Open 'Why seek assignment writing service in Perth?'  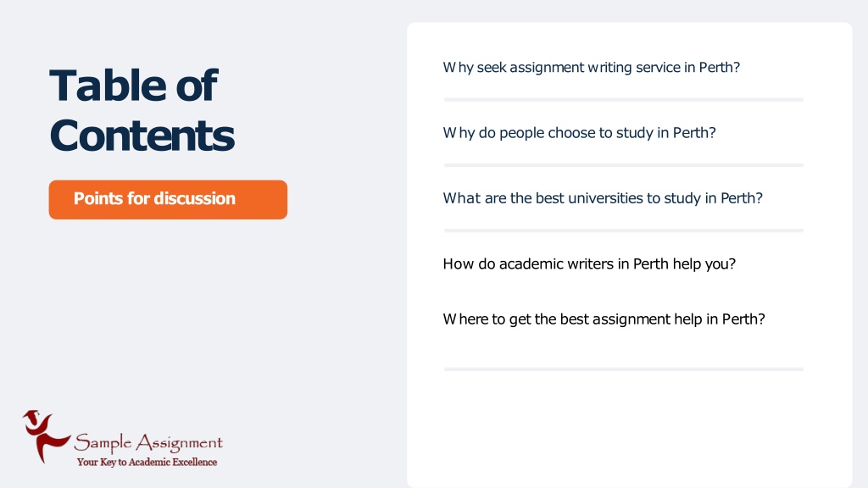(x=591, y=68)
